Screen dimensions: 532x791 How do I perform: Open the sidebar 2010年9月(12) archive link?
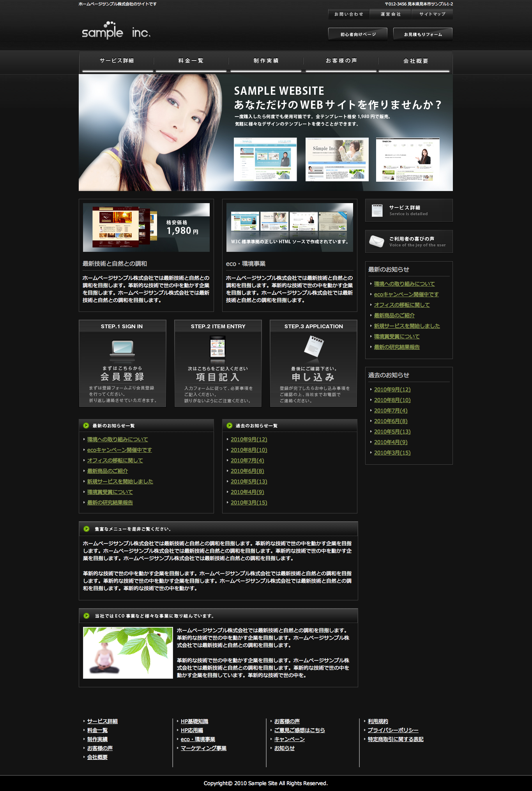coord(392,389)
